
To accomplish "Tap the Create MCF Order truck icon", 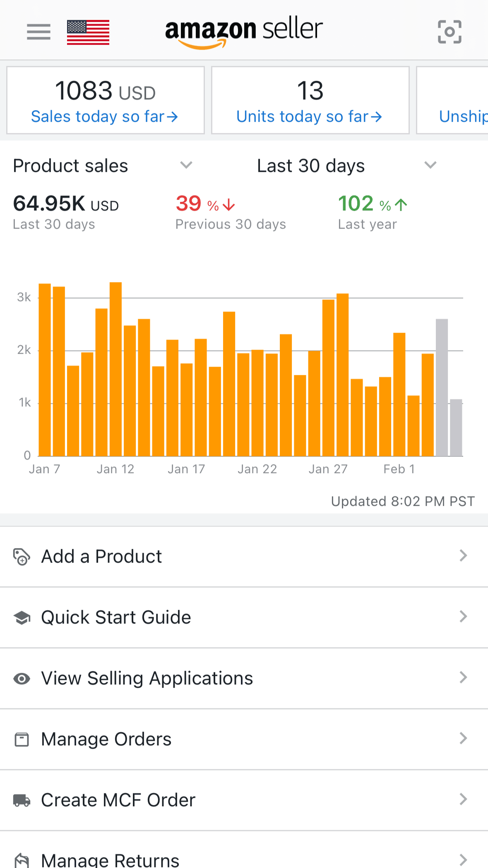I will [22, 800].
